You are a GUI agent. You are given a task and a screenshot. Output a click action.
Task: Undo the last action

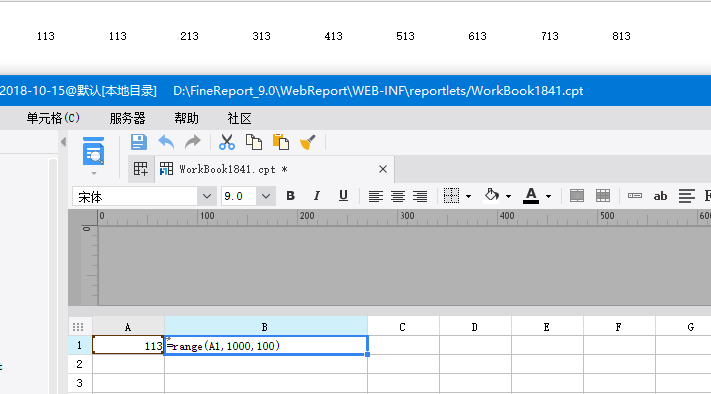coord(166,142)
